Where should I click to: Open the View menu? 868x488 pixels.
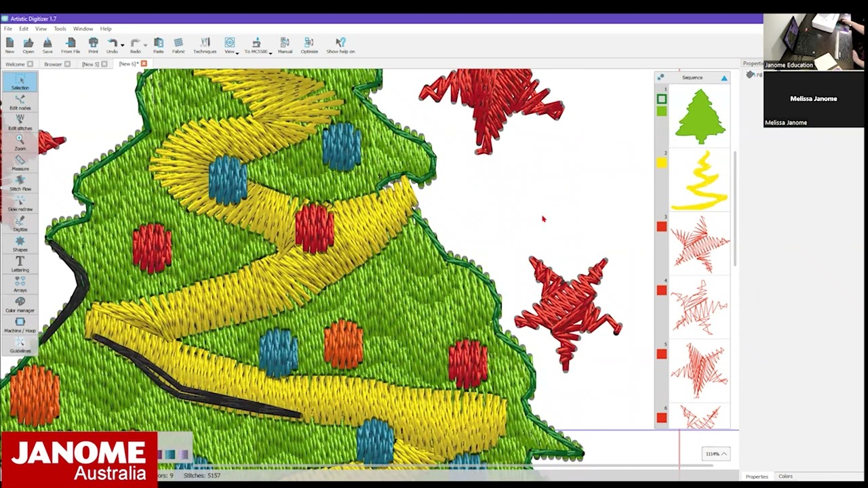pyautogui.click(x=41, y=28)
